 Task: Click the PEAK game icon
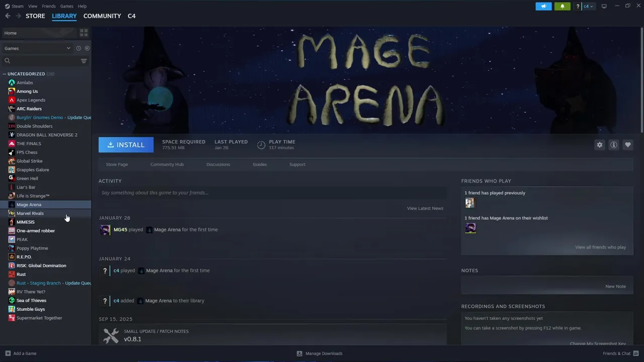pos(12,239)
